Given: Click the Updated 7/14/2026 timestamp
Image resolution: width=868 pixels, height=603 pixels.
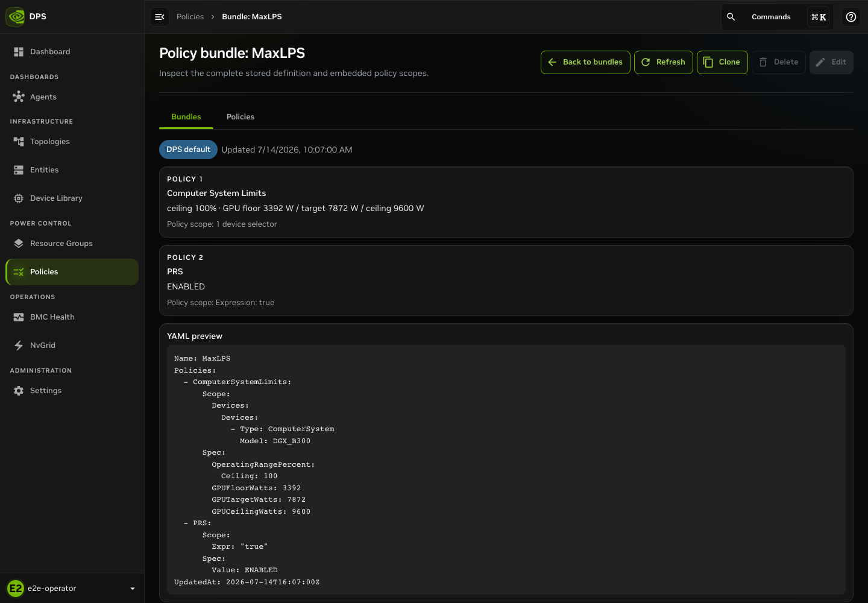Looking at the screenshot, I should click(x=287, y=150).
